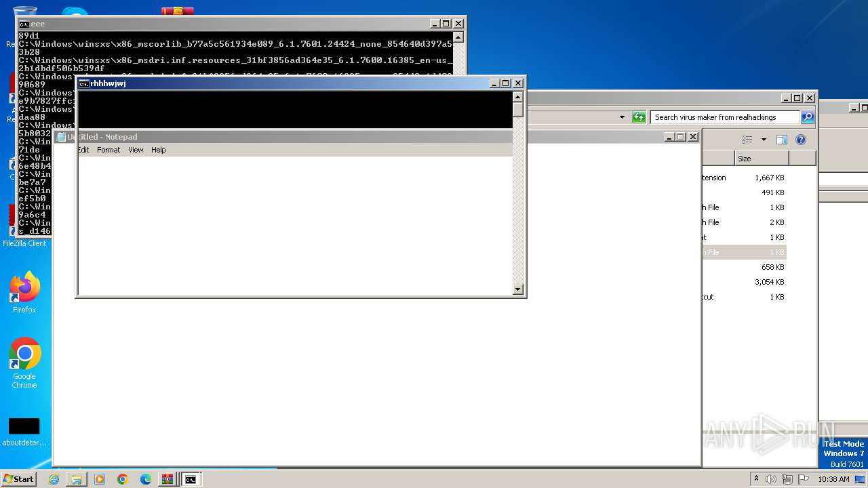Open Help menu in Notepad

tap(158, 150)
